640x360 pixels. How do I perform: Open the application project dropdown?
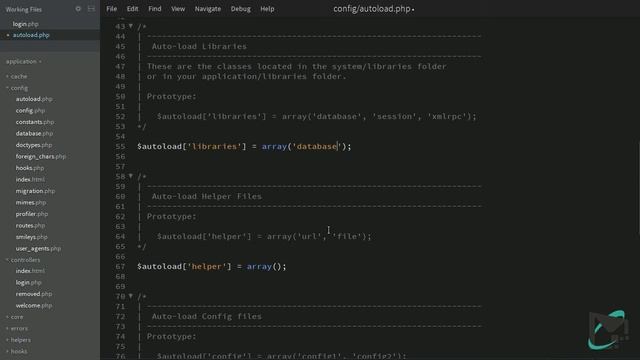[24, 62]
